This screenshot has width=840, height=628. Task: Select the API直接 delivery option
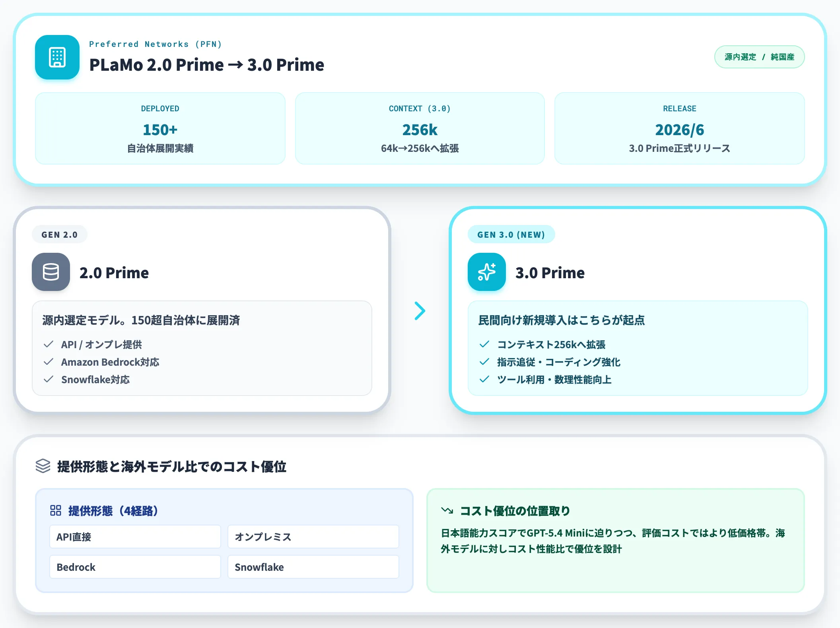(x=135, y=537)
